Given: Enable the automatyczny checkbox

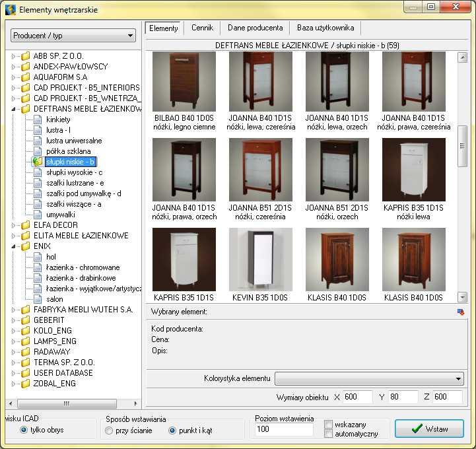Looking at the screenshot, I should [329, 434].
